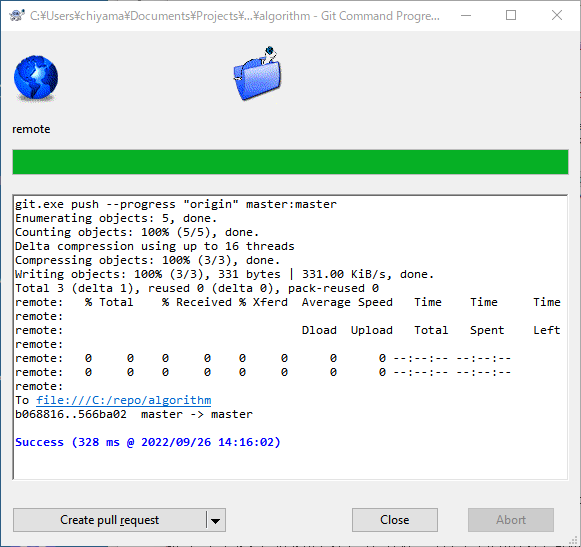Click the Delta compression output line
This screenshot has height=547, width=581.
155,246
